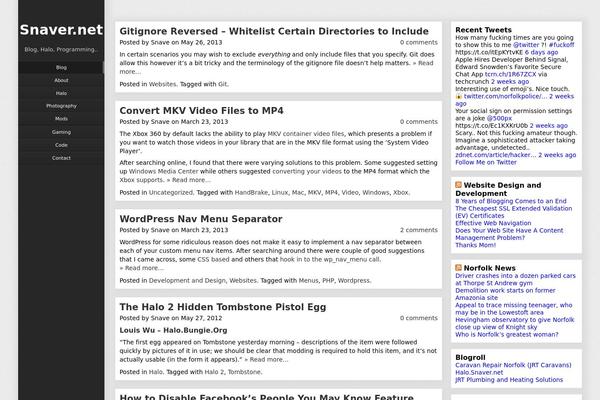This screenshot has width=600, height=400.
Task: Open Driver crashes into parked cars news
Action: click(515, 279)
